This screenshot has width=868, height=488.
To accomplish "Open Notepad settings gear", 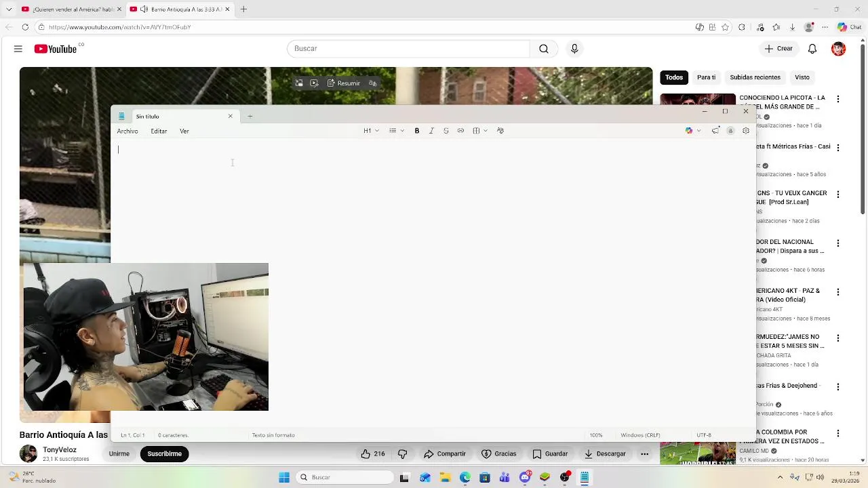I will 746,131.
